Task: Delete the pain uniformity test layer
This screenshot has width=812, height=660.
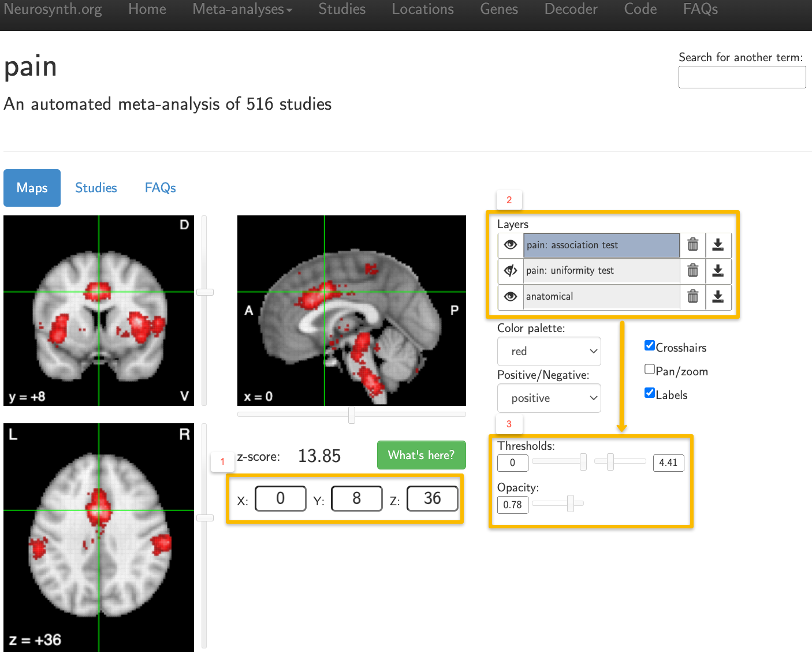Action: [693, 270]
